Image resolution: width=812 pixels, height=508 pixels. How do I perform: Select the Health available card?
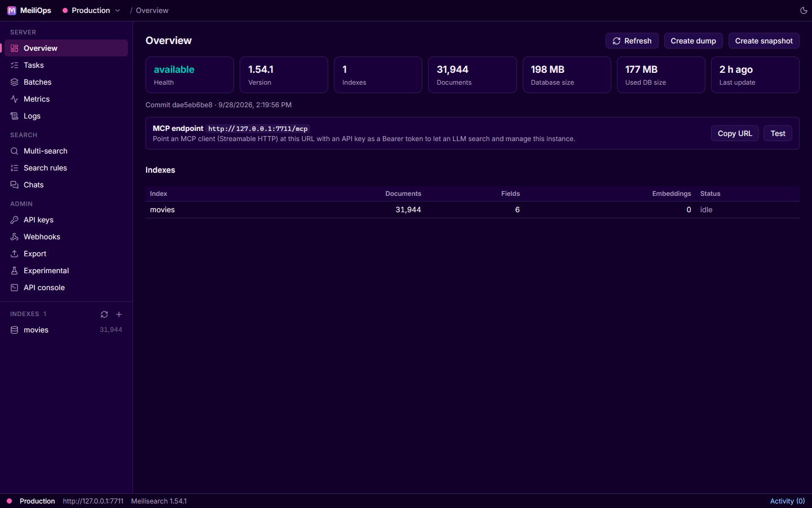pos(189,75)
